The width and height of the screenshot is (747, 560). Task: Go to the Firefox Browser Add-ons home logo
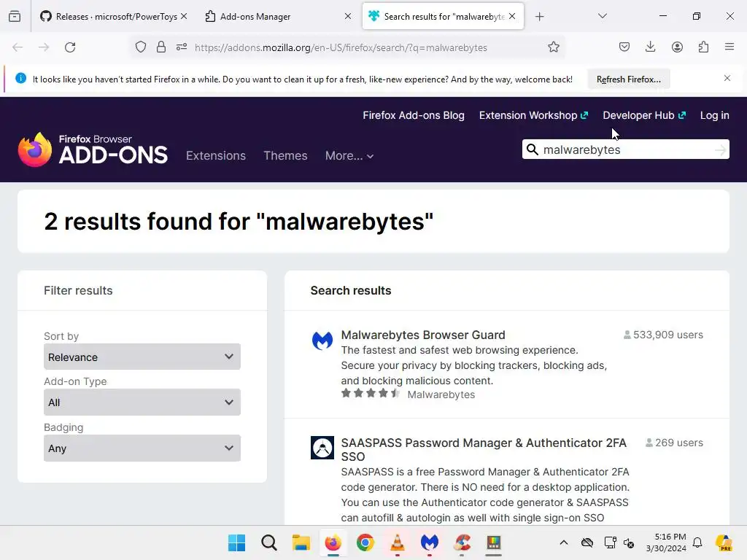(93, 149)
